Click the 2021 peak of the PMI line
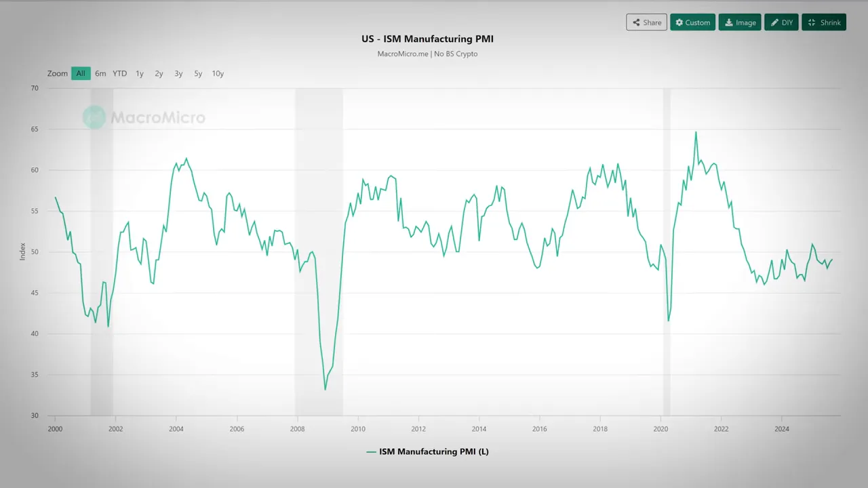The image size is (868, 488). pos(696,132)
